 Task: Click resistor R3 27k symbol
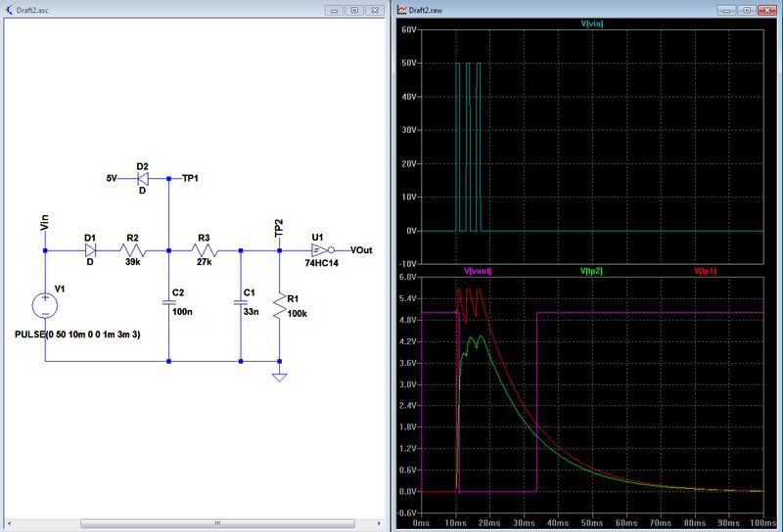pos(204,250)
